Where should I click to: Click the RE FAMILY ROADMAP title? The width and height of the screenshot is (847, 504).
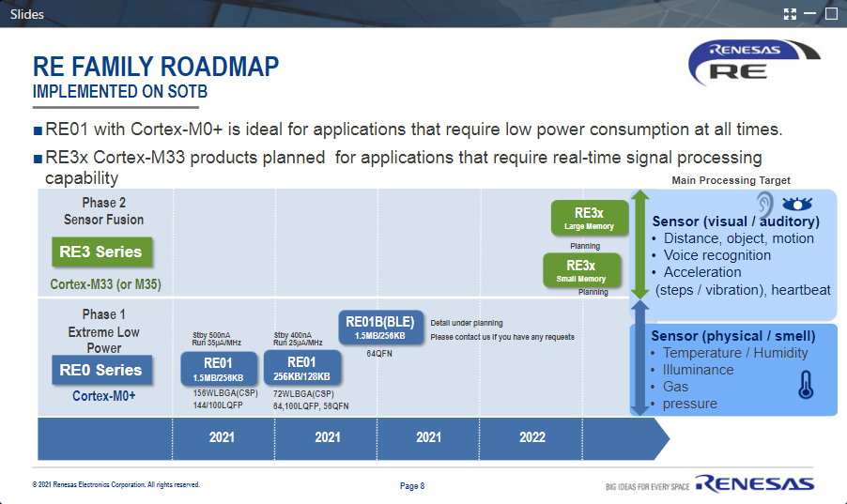pos(156,67)
